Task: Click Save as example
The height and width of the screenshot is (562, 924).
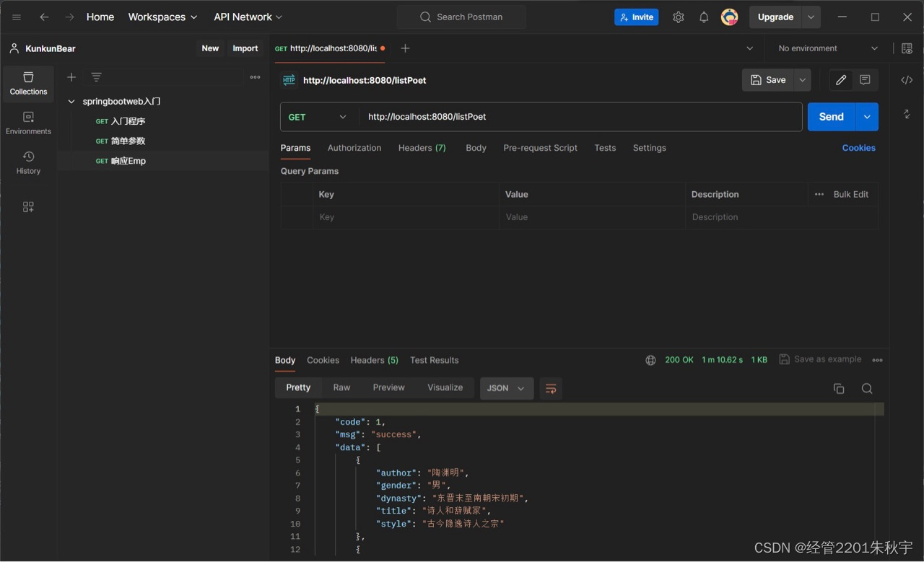Action: [x=820, y=359]
